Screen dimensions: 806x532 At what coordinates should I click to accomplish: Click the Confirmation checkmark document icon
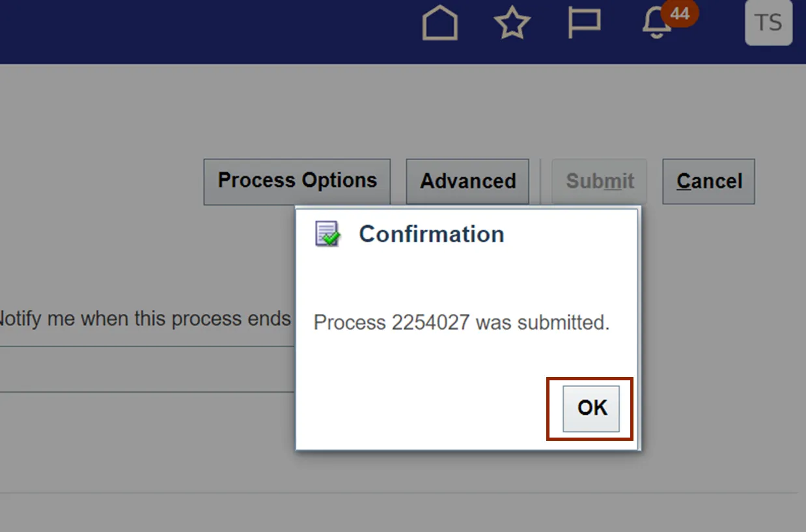327,234
